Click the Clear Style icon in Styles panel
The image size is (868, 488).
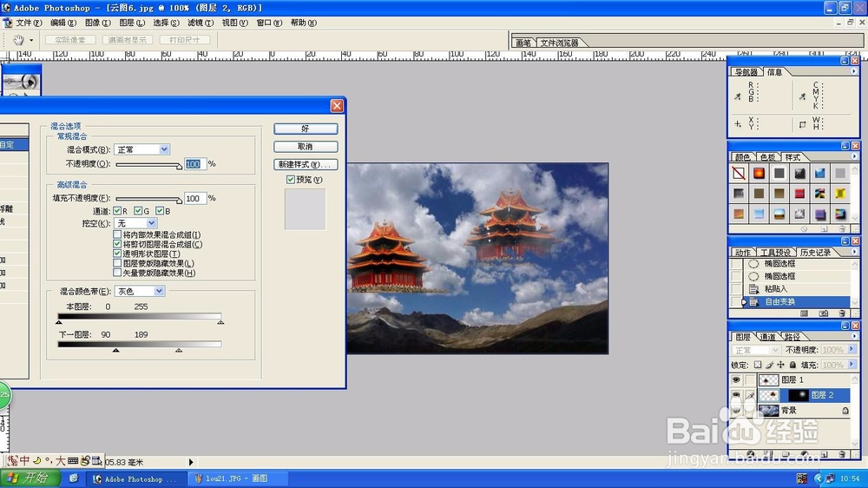tap(805, 228)
